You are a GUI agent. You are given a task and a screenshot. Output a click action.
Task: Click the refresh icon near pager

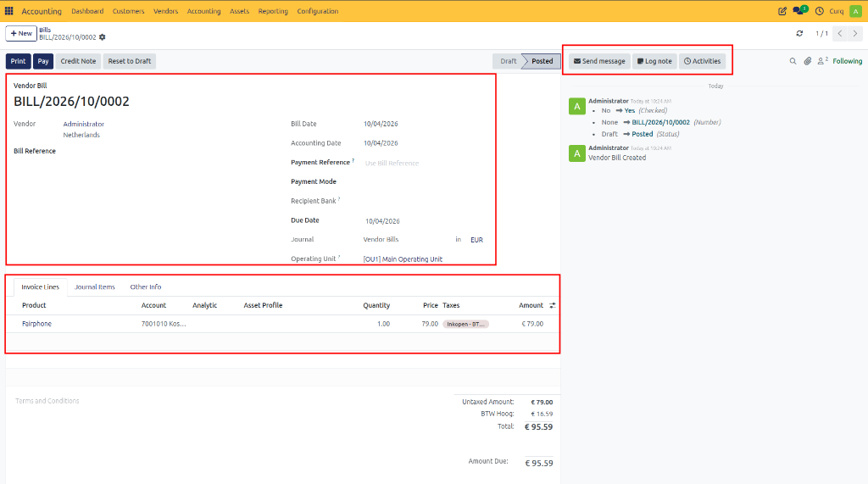point(799,33)
